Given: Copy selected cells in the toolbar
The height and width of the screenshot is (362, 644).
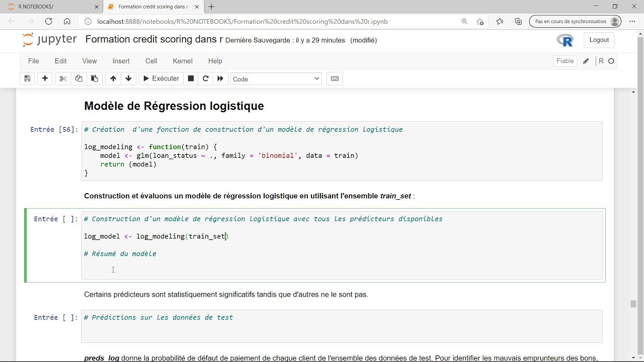Looking at the screenshot, I should [78, 78].
